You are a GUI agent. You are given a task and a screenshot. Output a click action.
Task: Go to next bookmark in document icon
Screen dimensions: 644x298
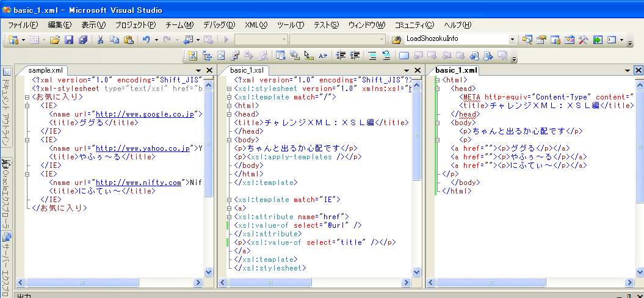tap(488, 56)
